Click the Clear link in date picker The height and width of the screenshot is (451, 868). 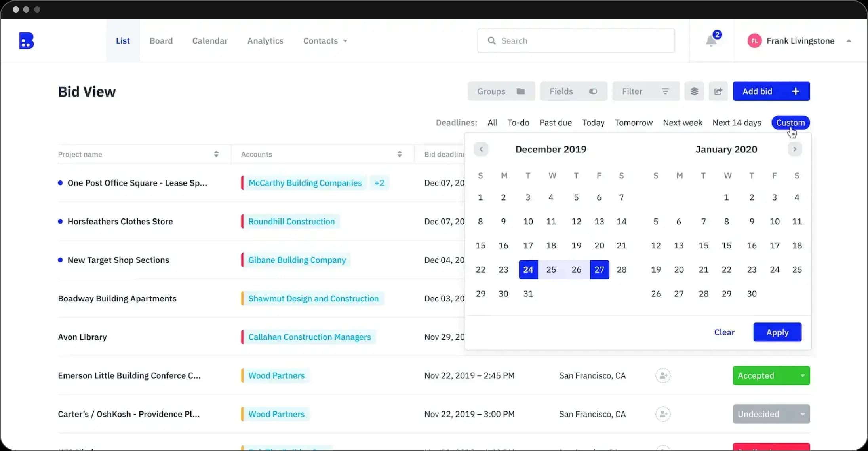pyautogui.click(x=724, y=332)
